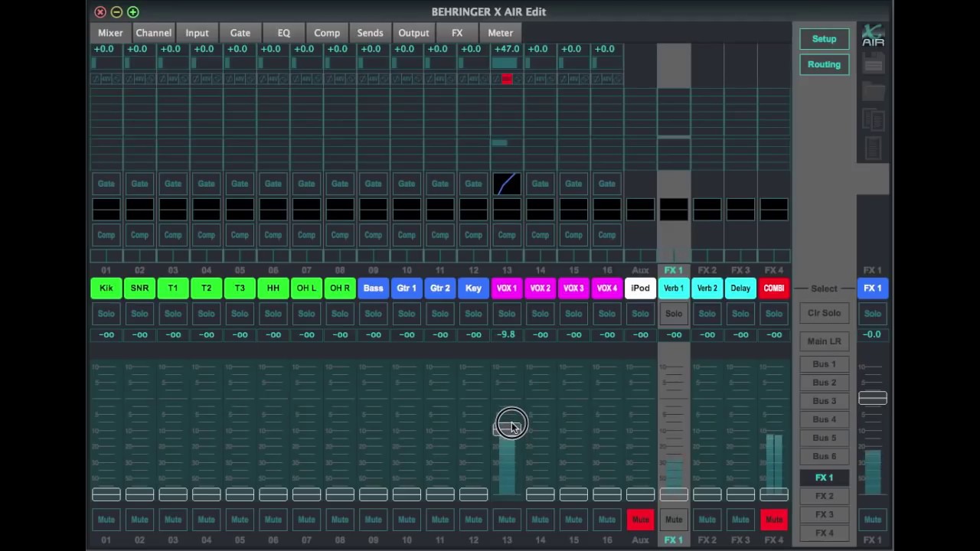Click the blue FX 1 master label
980x551 pixels.
pyautogui.click(x=873, y=289)
